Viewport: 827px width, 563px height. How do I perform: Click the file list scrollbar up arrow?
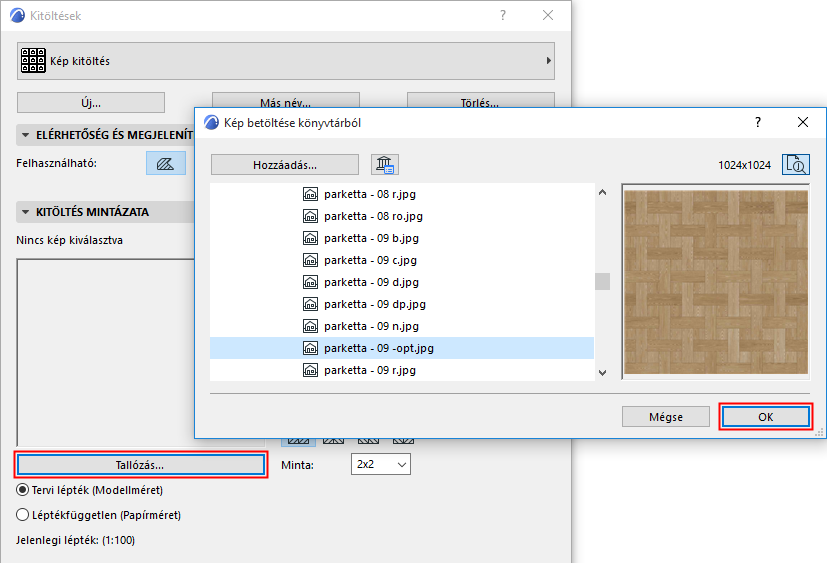pos(602,193)
